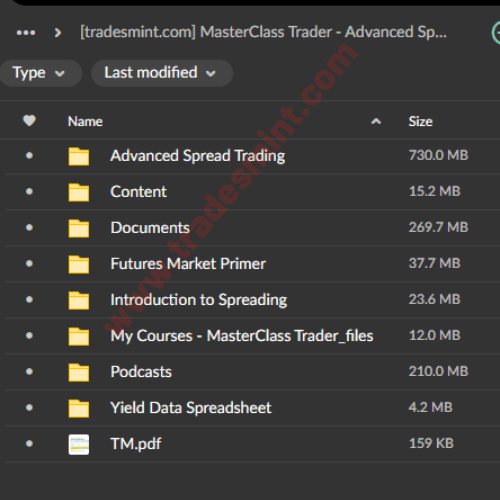This screenshot has width=500, height=500.
Task: Click the Yield Data Spreadsheet folder icon
Action: click(x=79, y=408)
